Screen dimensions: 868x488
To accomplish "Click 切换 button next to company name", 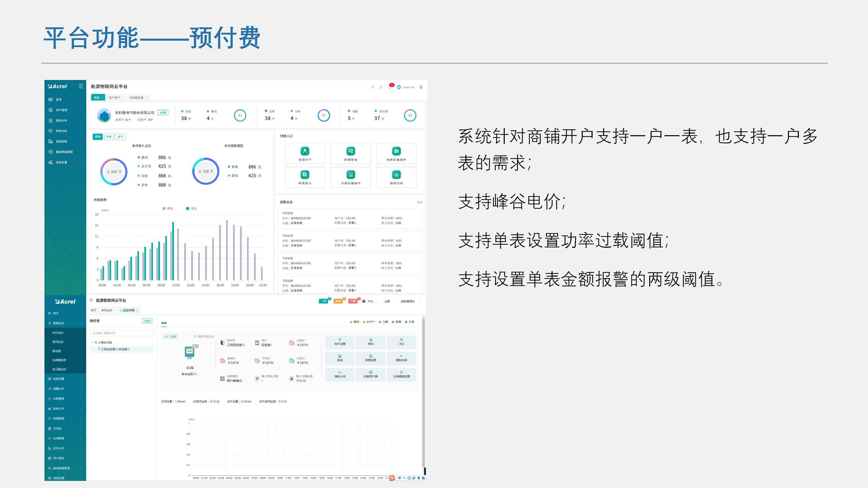I will [163, 113].
